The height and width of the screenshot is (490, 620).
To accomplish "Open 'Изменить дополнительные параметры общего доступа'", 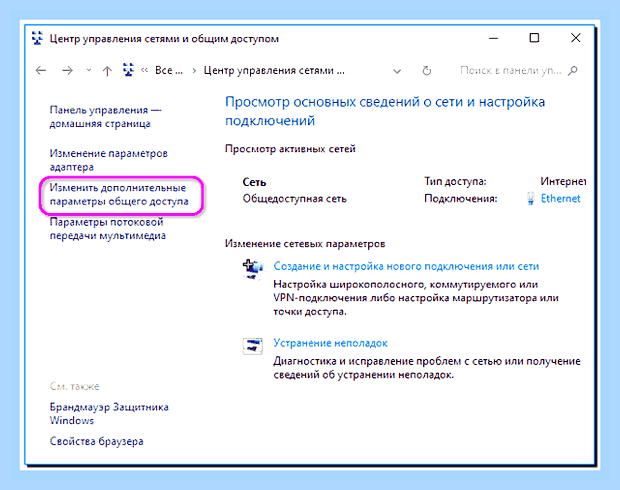I will coord(119,195).
